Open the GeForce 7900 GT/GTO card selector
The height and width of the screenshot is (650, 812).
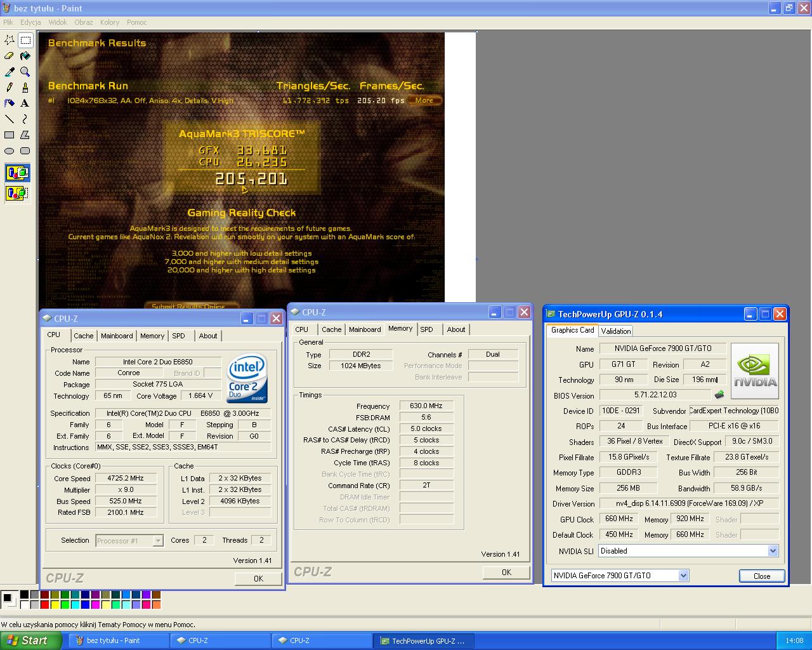tap(620, 576)
